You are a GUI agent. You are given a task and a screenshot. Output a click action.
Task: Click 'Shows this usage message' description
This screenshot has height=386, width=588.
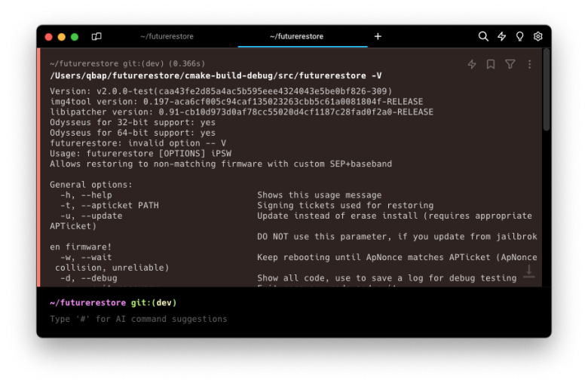[319, 195]
